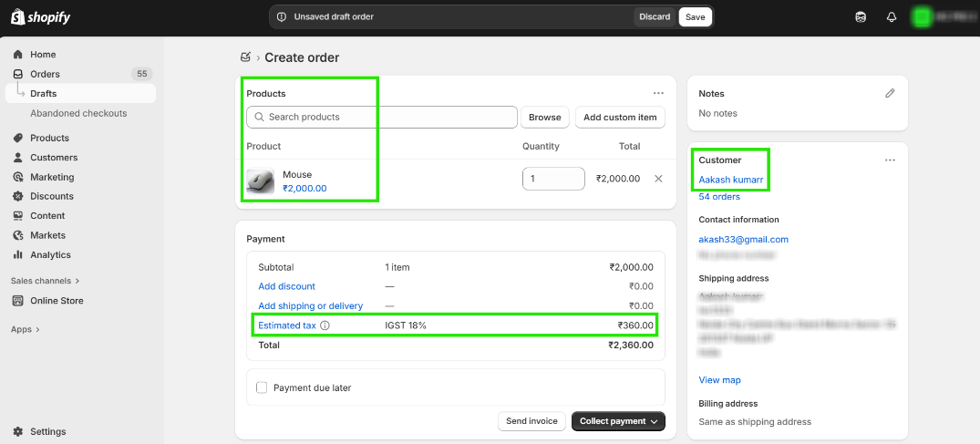Edit notes with the pencil icon

coord(891,93)
